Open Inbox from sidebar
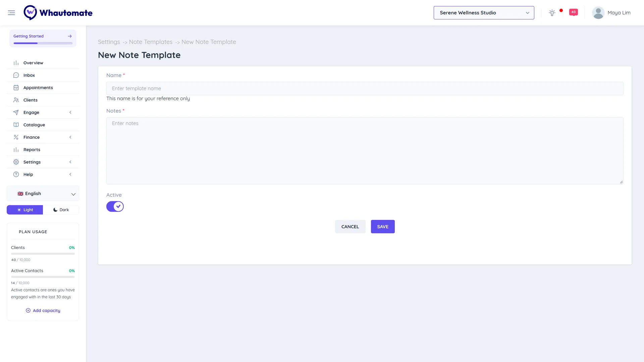 coord(43,75)
